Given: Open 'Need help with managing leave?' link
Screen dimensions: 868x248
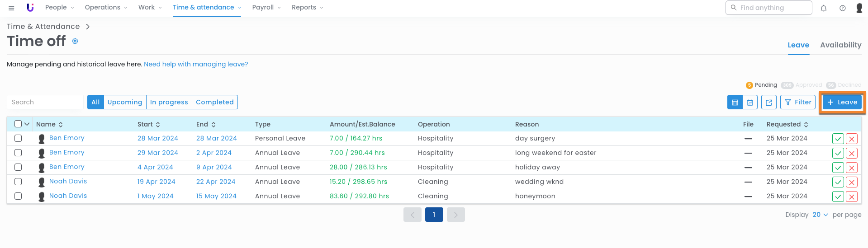Looking at the screenshot, I should point(196,64).
